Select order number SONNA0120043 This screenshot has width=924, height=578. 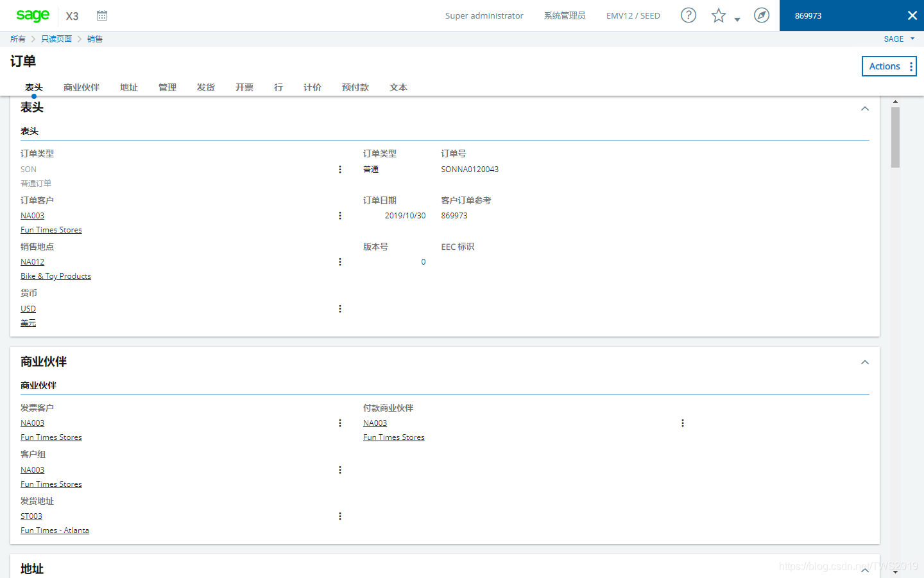click(x=470, y=170)
